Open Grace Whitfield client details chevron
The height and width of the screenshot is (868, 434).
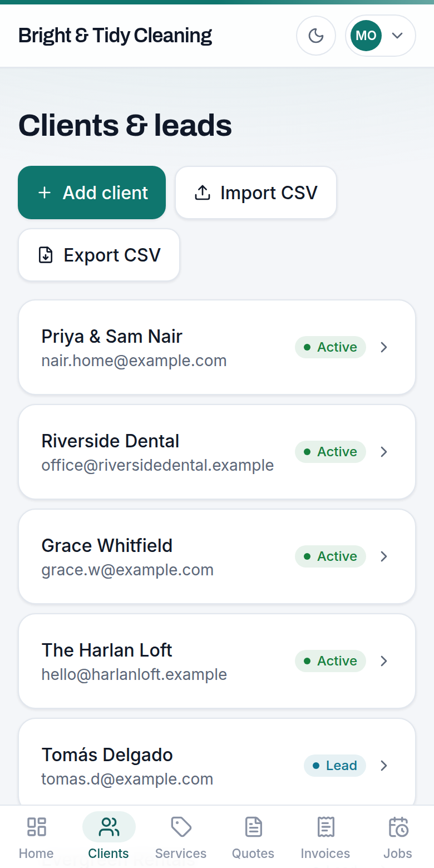[x=383, y=556]
